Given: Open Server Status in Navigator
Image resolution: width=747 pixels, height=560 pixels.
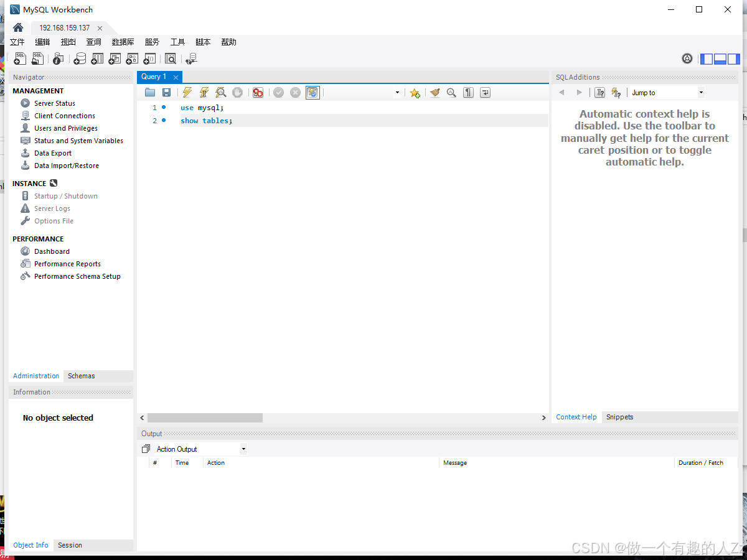Looking at the screenshot, I should pos(54,103).
